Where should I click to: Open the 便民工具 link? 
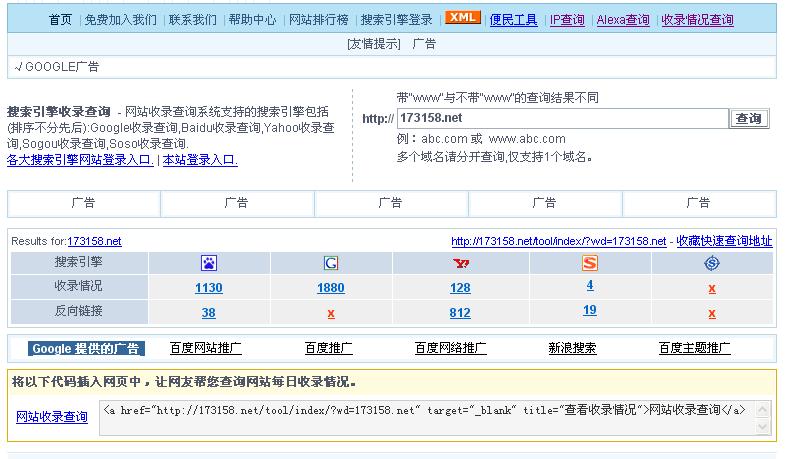pyautogui.click(x=514, y=20)
